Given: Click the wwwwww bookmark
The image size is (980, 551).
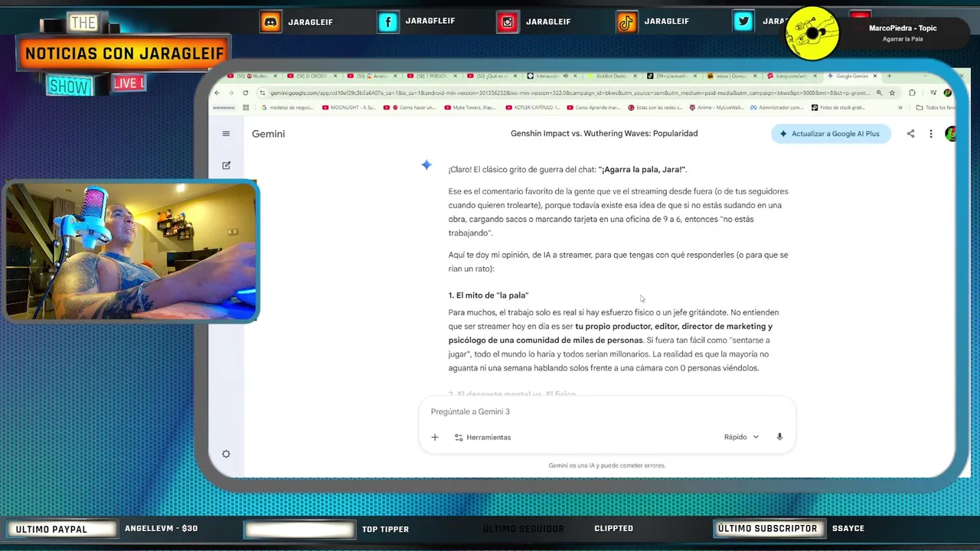Looking at the screenshot, I should pos(224,107).
